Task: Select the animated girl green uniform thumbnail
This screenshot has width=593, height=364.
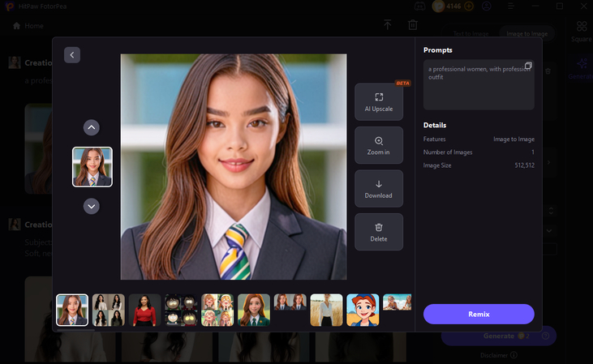Action: 253,310
